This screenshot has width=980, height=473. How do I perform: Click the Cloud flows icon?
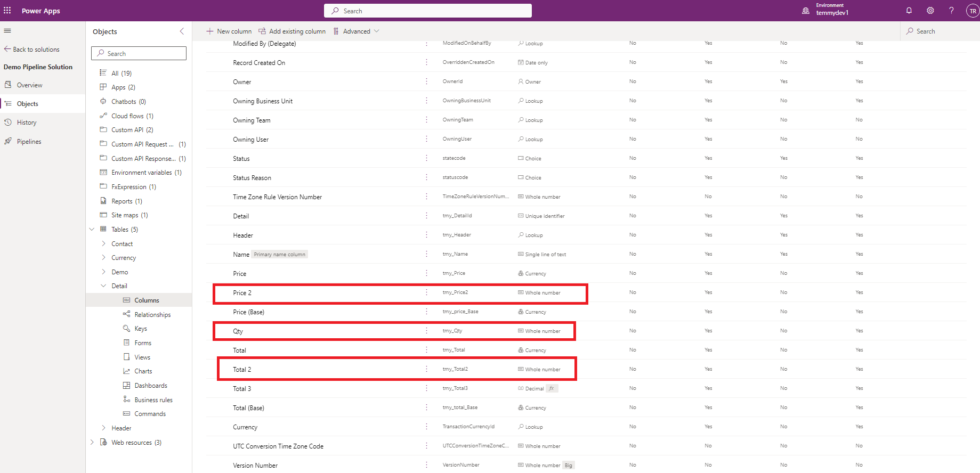pos(103,116)
